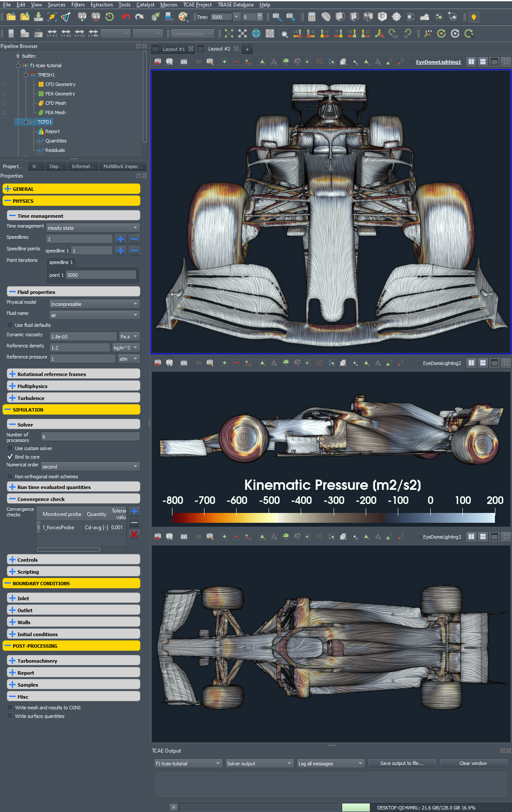Open the Filters menu
The height and width of the screenshot is (812, 512).
[78, 5]
